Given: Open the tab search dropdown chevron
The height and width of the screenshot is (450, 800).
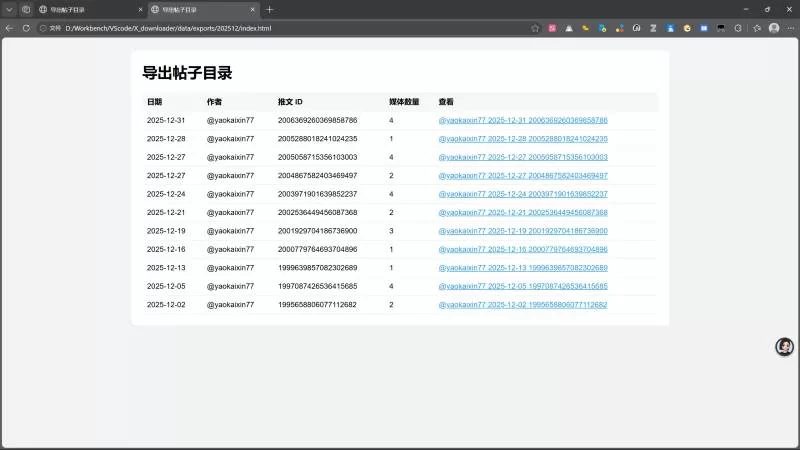Looking at the screenshot, I should [9, 10].
